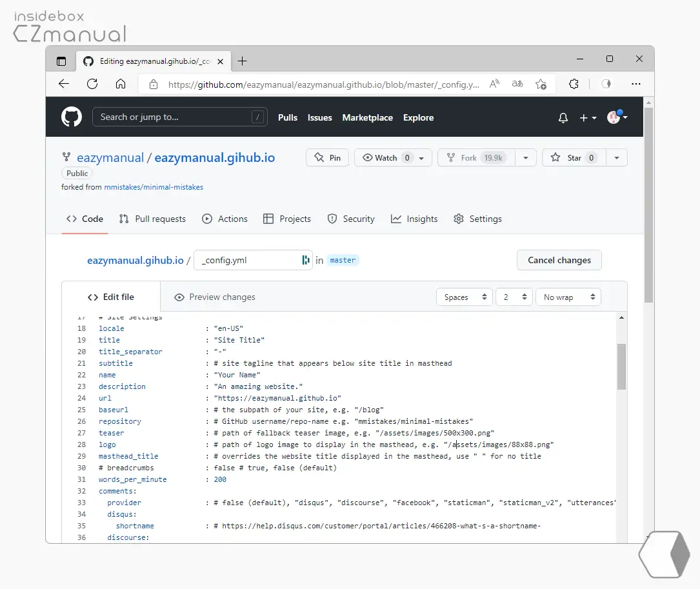Open the Security tab
The image size is (700, 589).
(x=351, y=219)
